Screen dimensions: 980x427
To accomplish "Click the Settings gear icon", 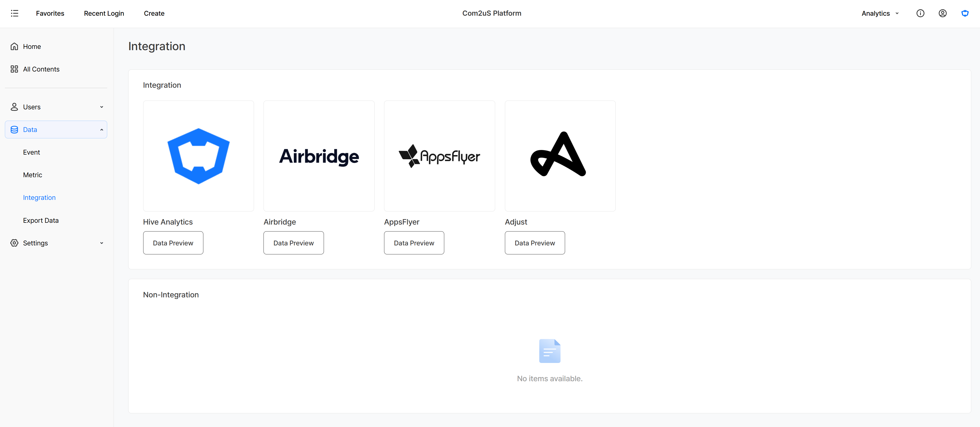I will [14, 243].
